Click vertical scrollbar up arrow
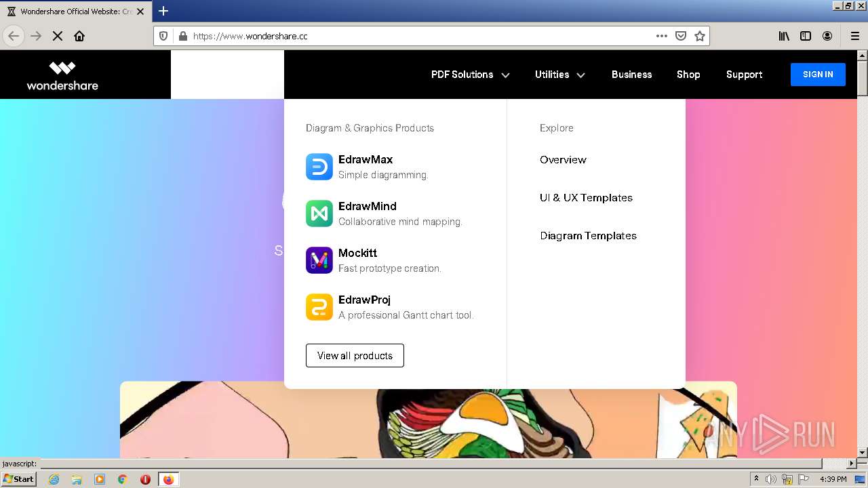The image size is (868, 488). [x=863, y=56]
